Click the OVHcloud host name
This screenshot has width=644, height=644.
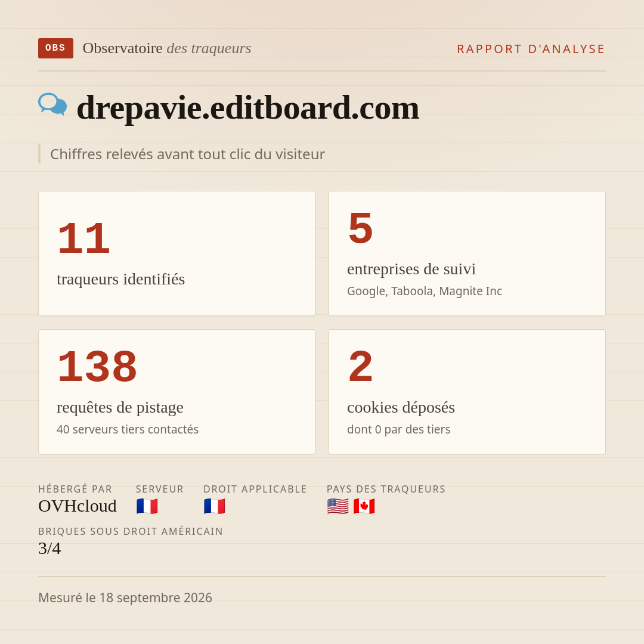point(77,506)
